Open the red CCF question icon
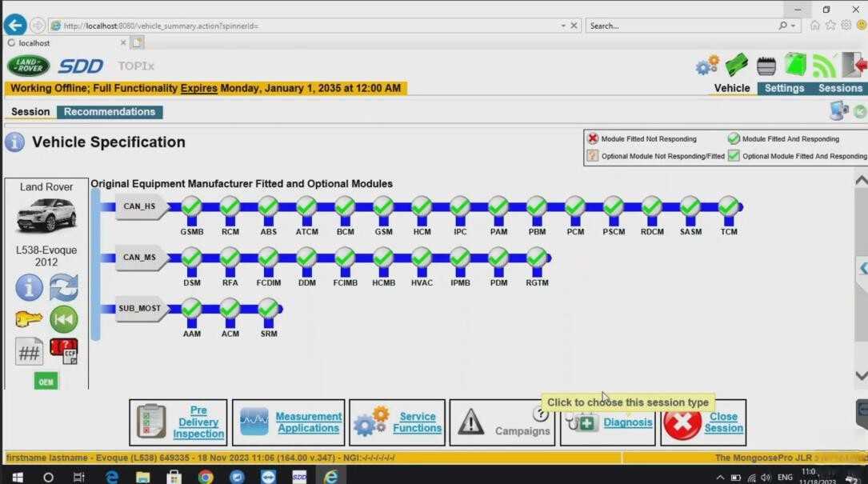 (64, 352)
